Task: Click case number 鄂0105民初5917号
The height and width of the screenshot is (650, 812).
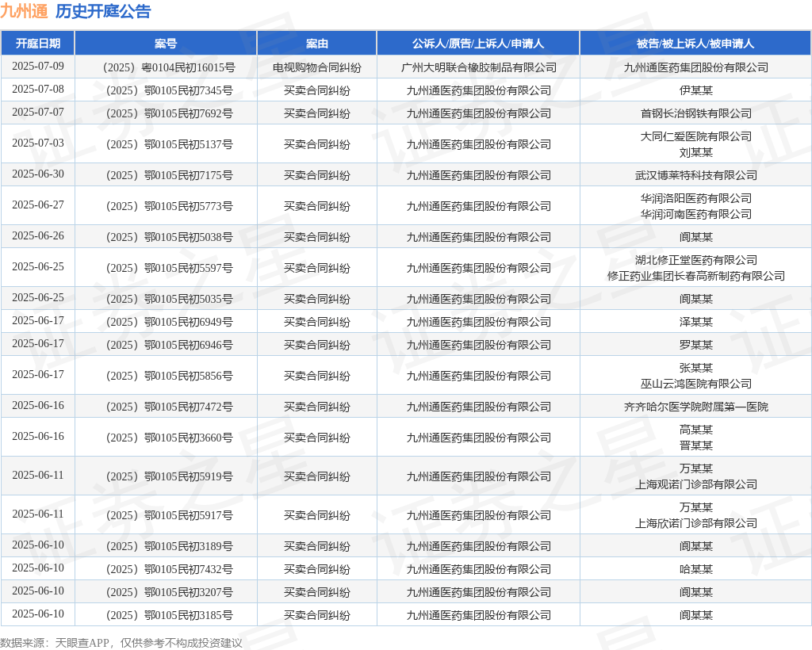Action: pos(169,515)
